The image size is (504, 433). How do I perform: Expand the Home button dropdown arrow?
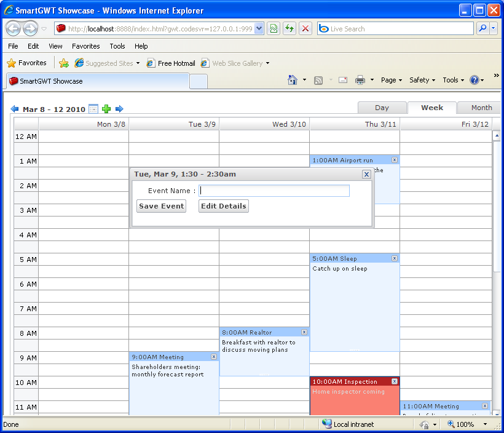304,80
